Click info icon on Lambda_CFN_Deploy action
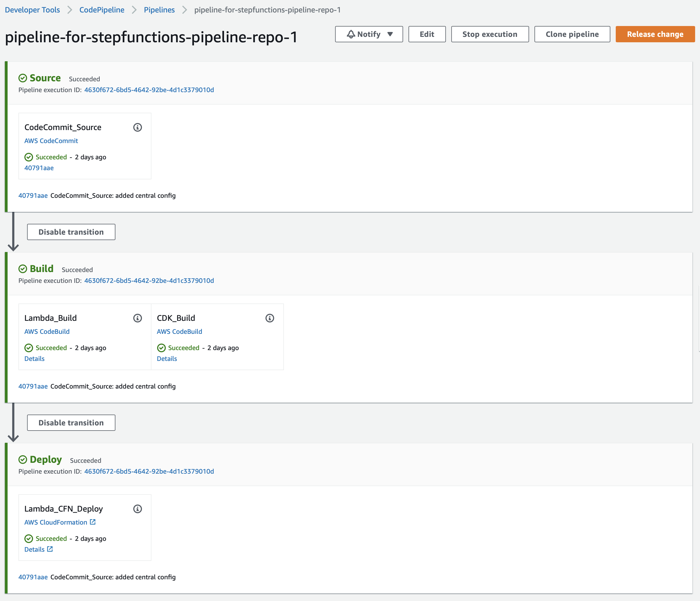The height and width of the screenshot is (601, 700). 138,509
